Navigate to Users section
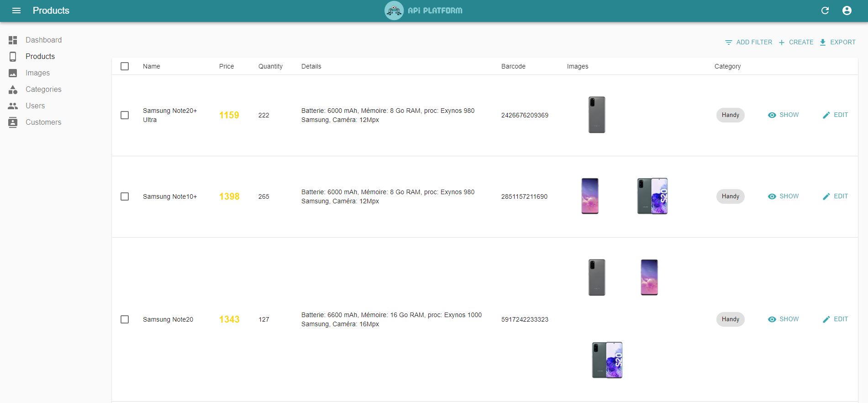 (x=35, y=106)
